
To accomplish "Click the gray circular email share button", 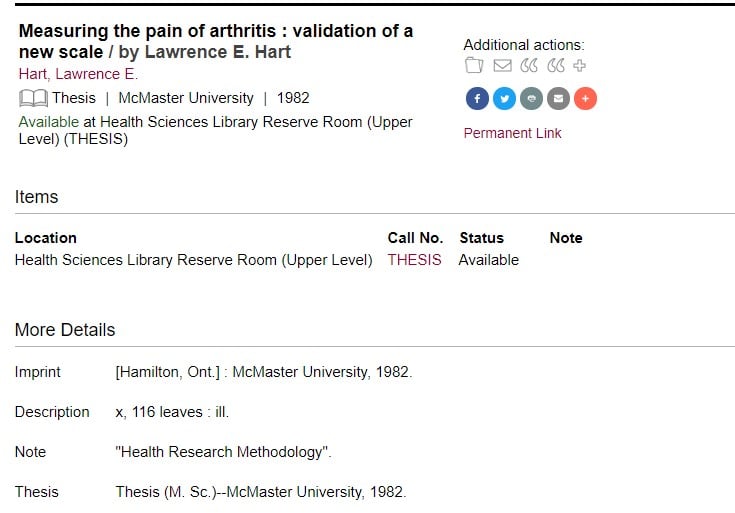I will coord(558,98).
